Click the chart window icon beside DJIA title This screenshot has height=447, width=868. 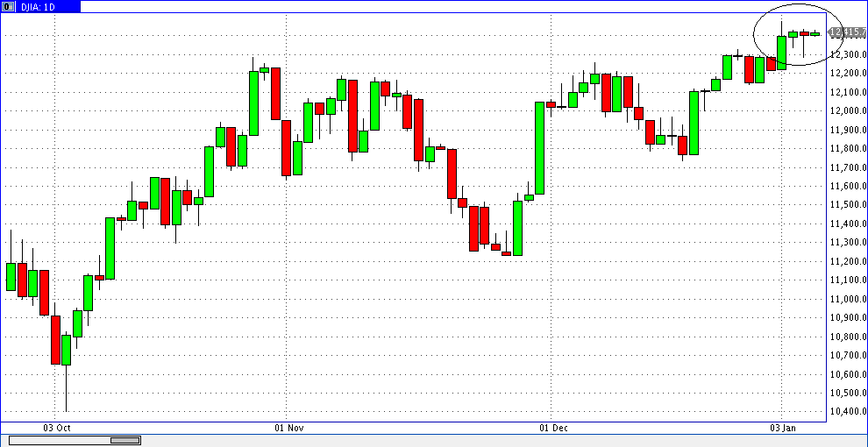pos(8,6)
